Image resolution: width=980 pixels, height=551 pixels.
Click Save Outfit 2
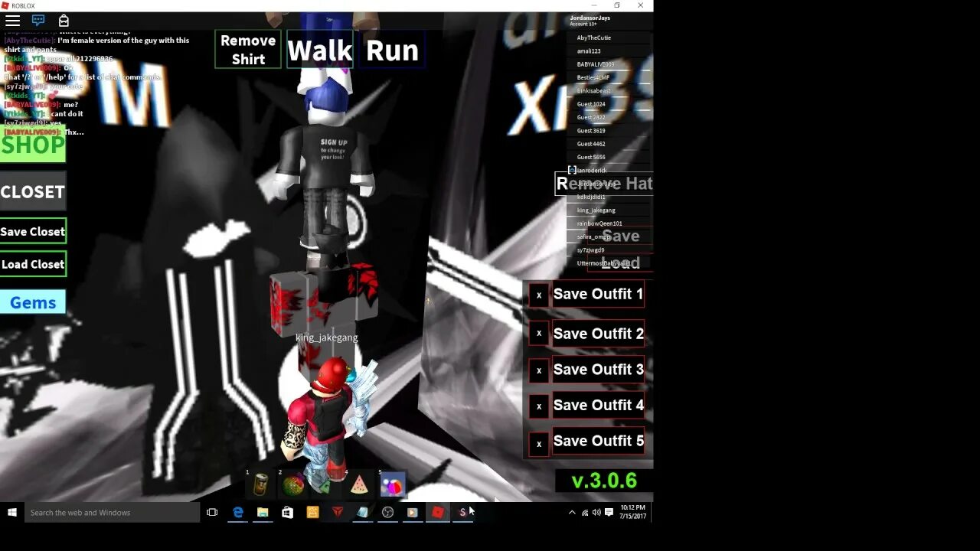point(598,334)
